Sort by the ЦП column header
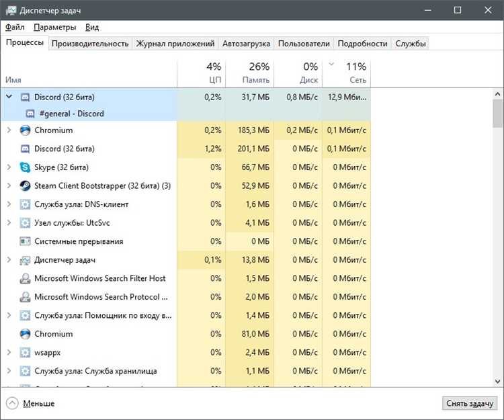 click(201, 73)
